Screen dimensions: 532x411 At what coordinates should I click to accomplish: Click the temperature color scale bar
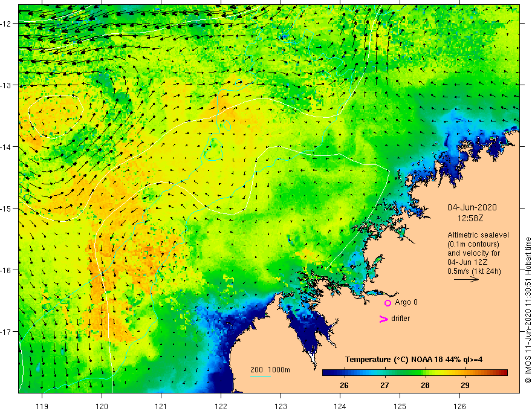coord(415,372)
